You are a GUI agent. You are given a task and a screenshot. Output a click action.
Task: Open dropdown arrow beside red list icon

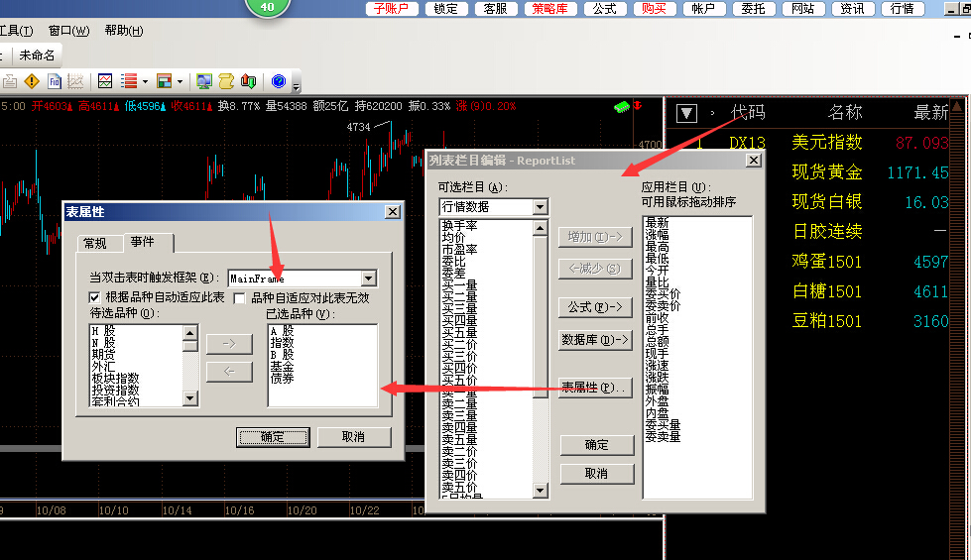click(x=145, y=81)
